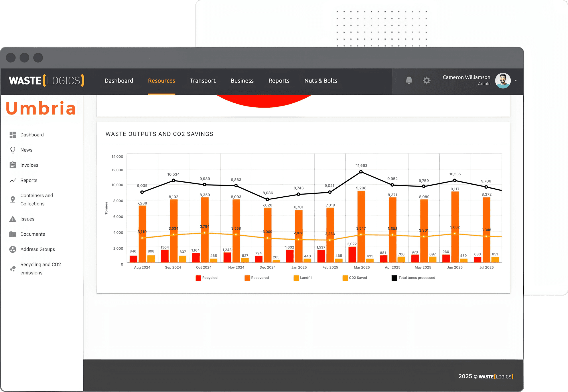Open Address Groups in the sidebar
The image size is (568, 392).
(x=37, y=249)
